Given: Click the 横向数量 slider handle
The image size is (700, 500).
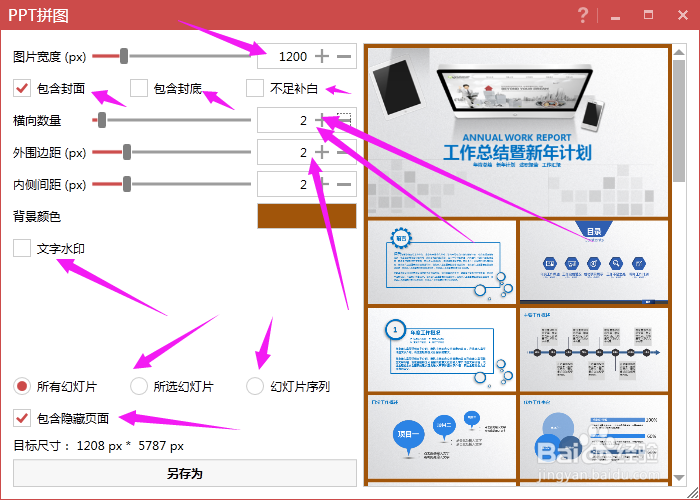Looking at the screenshot, I should (x=102, y=120).
